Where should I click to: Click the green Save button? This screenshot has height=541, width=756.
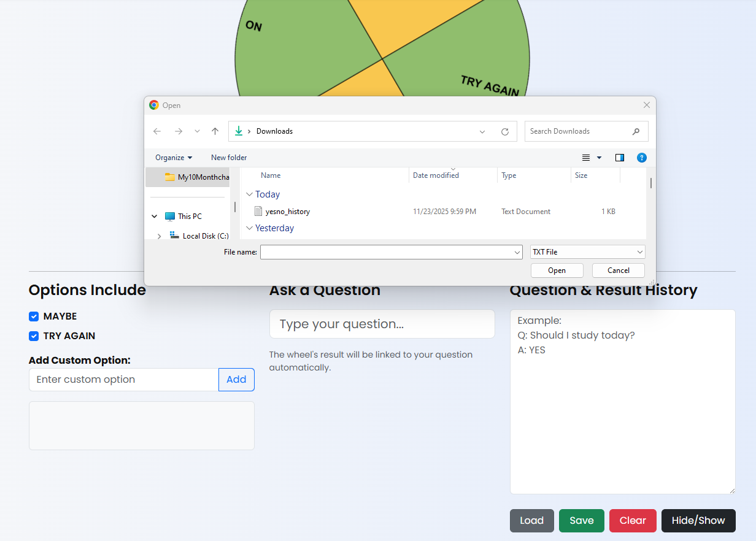[581, 521]
